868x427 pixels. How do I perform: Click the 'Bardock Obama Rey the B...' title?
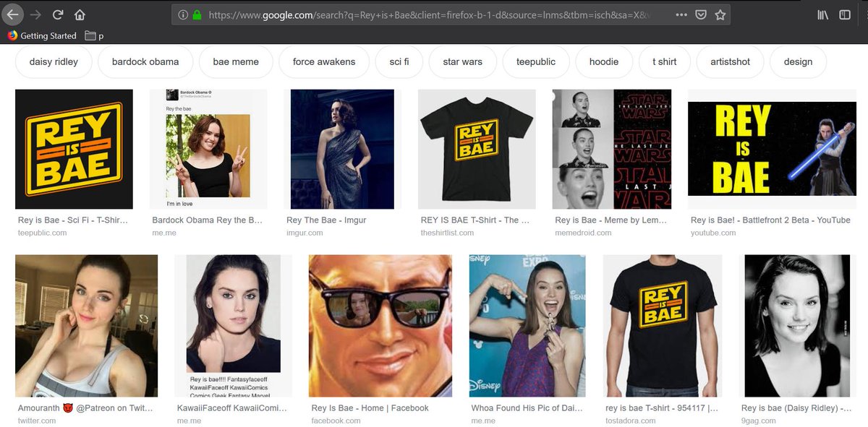point(208,220)
